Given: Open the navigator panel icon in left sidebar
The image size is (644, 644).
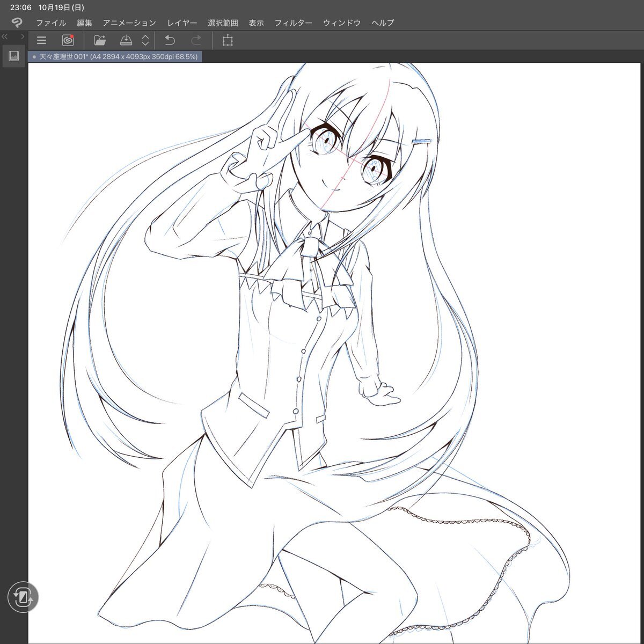Looking at the screenshot, I should tap(14, 56).
